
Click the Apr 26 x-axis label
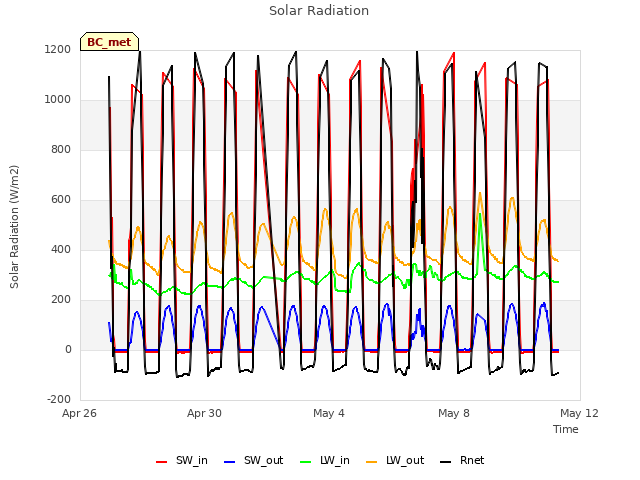point(80,413)
